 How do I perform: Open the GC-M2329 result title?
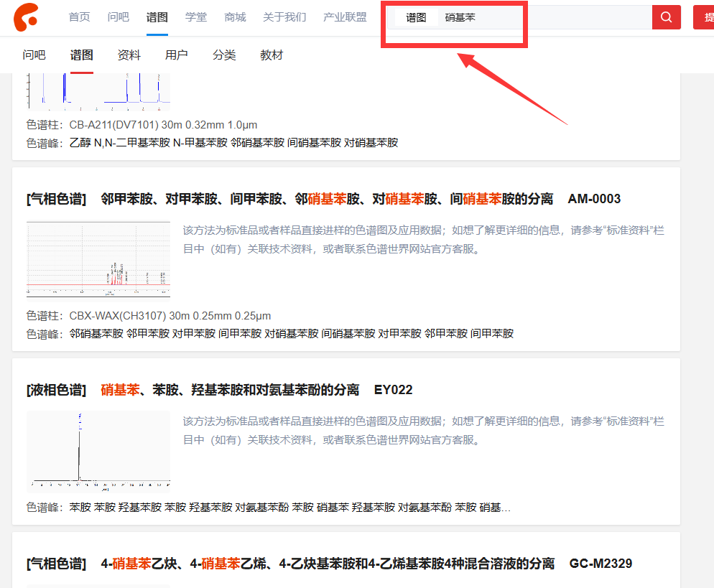[329, 564]
